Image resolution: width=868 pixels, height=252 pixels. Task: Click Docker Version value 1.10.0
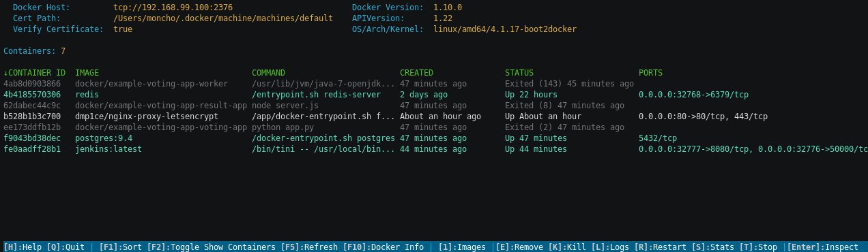coord(447,7)
